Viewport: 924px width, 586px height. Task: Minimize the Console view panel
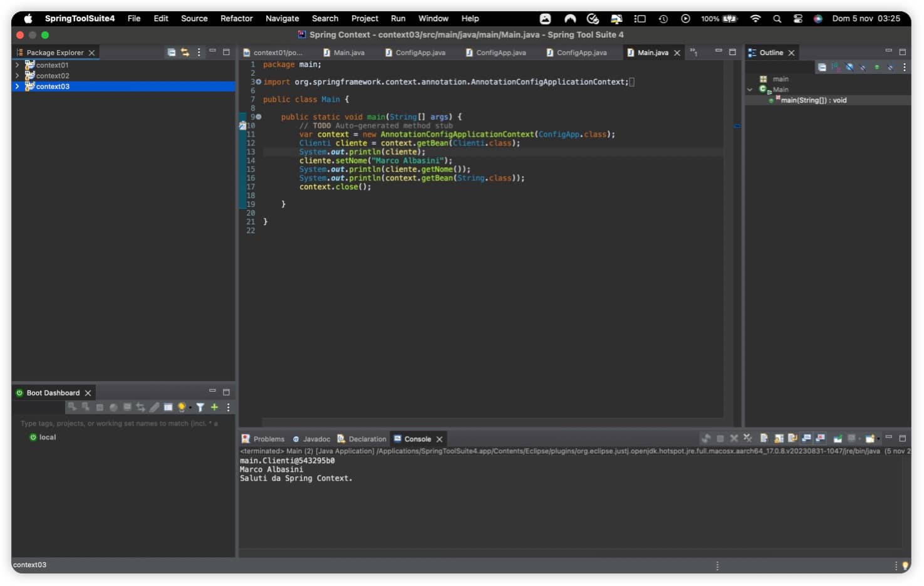coord(888,437)
